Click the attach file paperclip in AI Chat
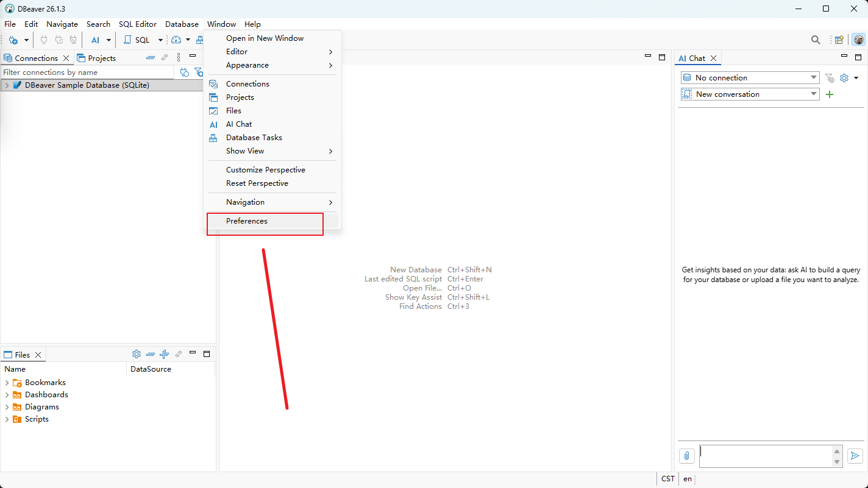 click(x=686, y=456)
